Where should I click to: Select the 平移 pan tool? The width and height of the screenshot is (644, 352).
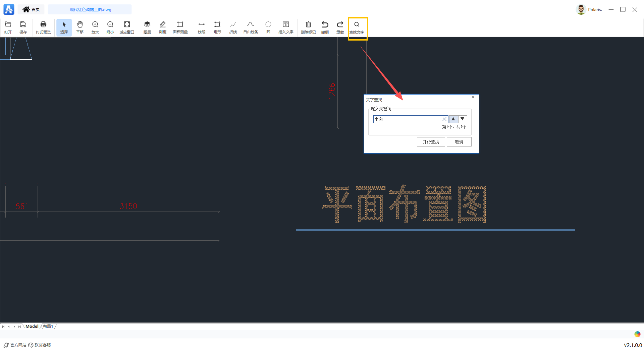click(79, 27)
